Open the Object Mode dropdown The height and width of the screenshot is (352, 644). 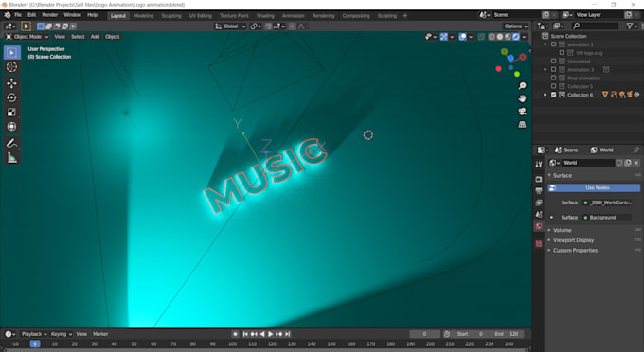[27, 37]
